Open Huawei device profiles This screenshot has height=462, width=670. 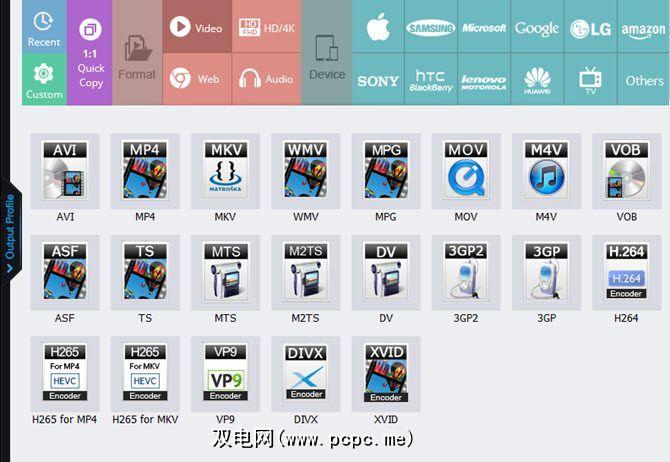[x=537, y=79]
